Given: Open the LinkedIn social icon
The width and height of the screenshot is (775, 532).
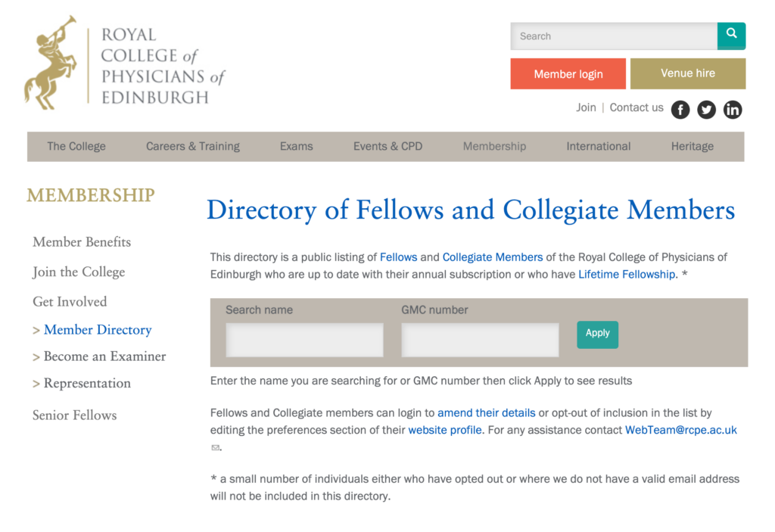Looking at the screenshot, I should pos(733,109).
